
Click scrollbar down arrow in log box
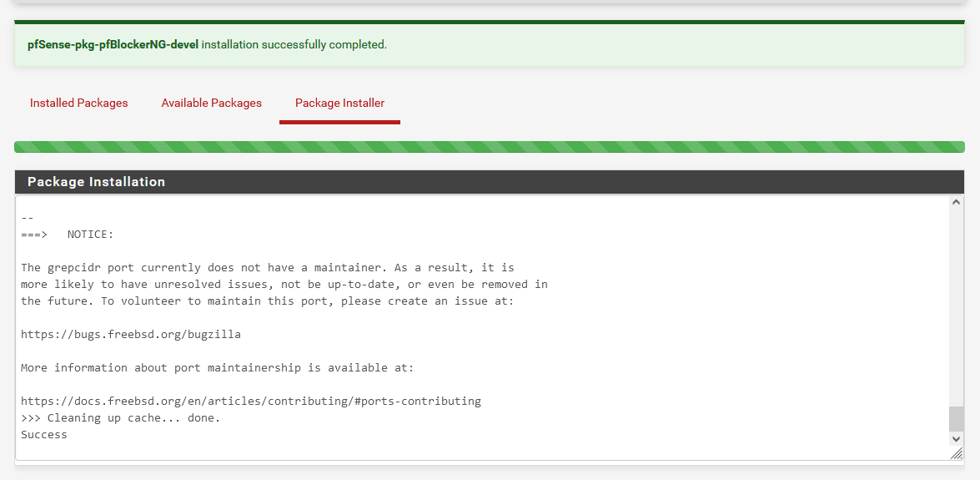(x=956, y=440)
